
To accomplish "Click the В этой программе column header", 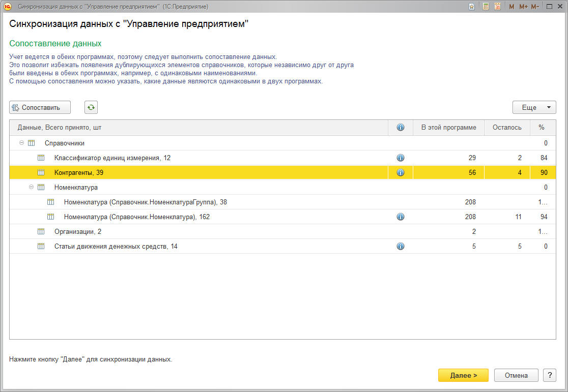I will coord(448,128).
